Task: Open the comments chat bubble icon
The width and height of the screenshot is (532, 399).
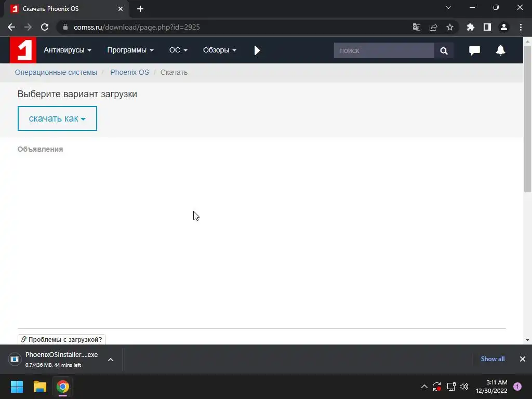Action: point(474,50)
